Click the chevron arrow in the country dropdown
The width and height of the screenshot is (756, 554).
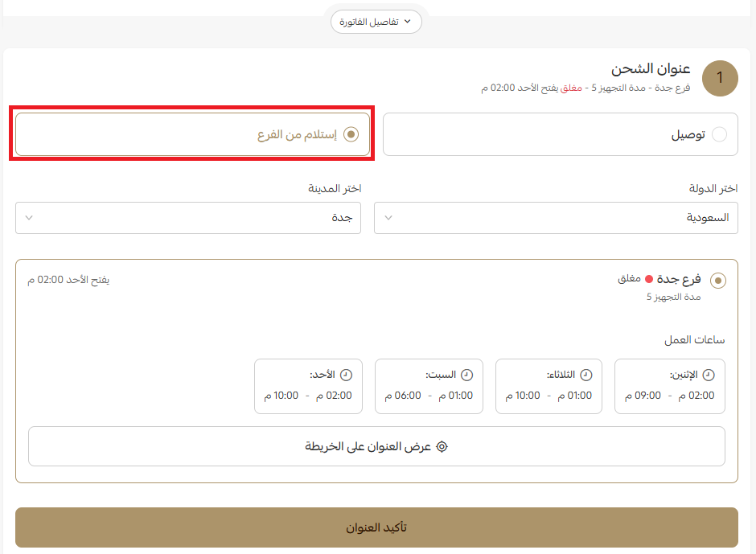(388, 218)
